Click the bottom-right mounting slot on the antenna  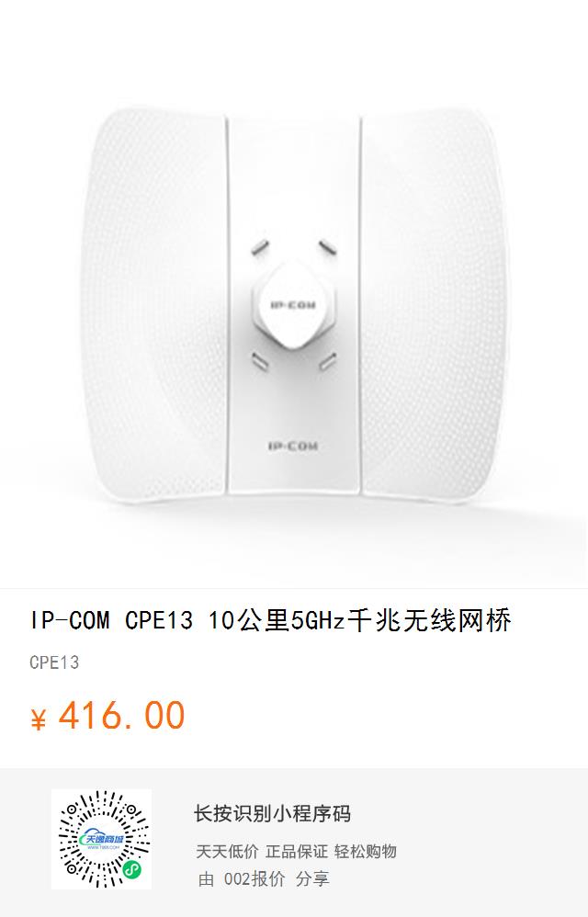coord(327,361)
